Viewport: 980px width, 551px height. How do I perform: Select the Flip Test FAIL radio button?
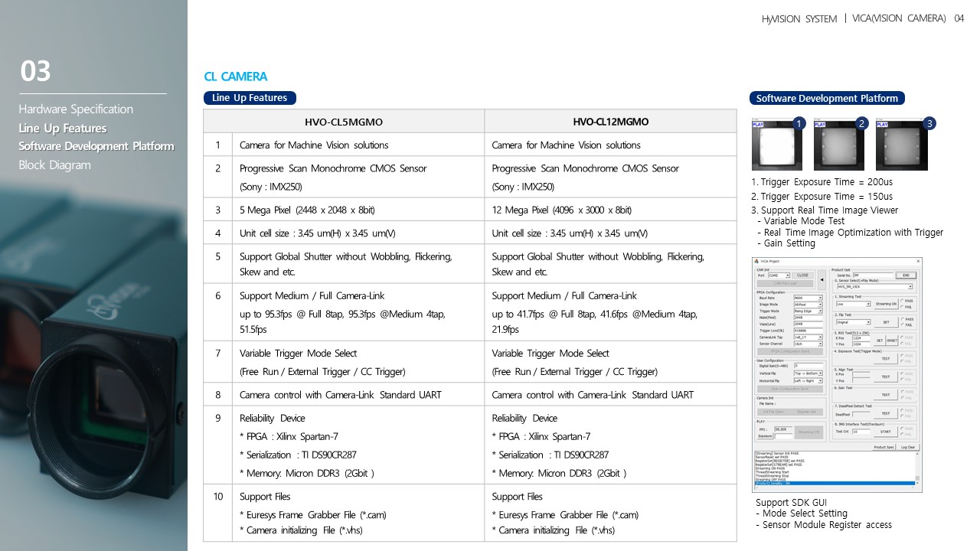[x=903, y=324]
